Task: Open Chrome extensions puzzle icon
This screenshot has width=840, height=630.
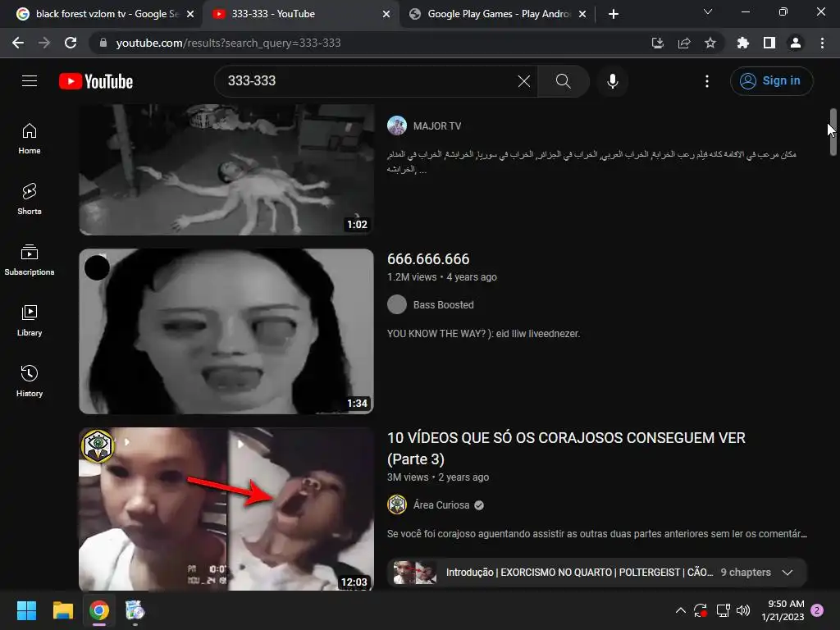Action: click(x=742, y=43)
